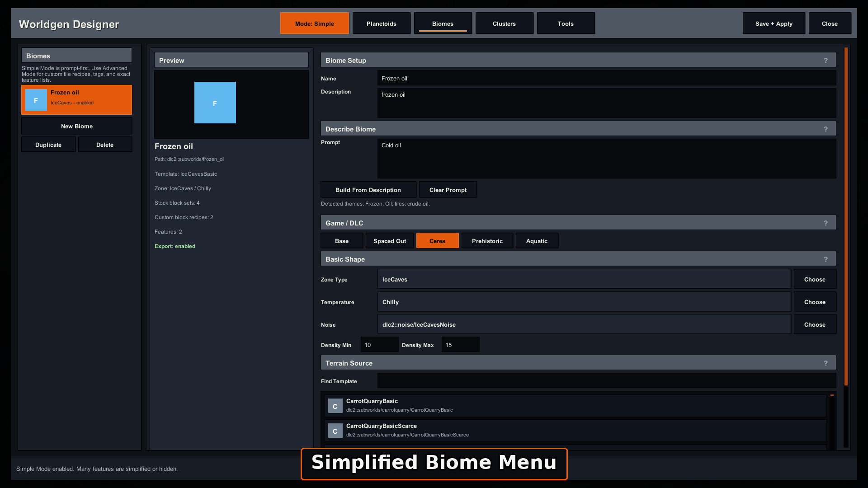The height and width of the screenshot is (488, 868).
Task: Choose a Temperature value
Action: pos(815,302)
